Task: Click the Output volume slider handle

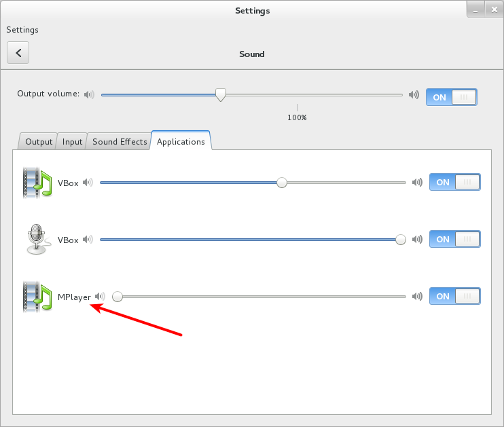Action: (x=221, y=95)
